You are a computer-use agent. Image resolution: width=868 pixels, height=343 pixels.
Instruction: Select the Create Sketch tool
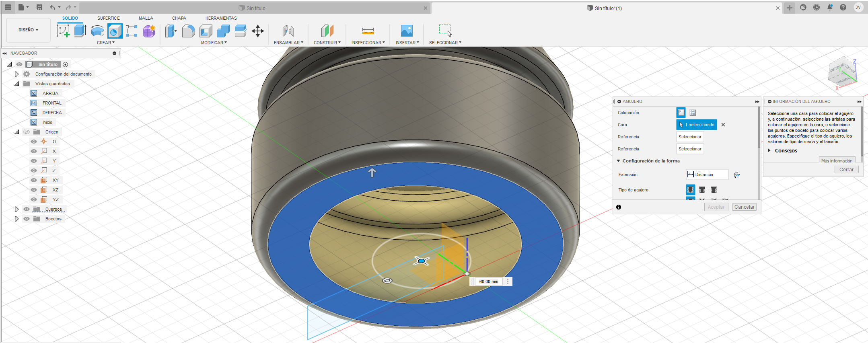tap(63, 31)
